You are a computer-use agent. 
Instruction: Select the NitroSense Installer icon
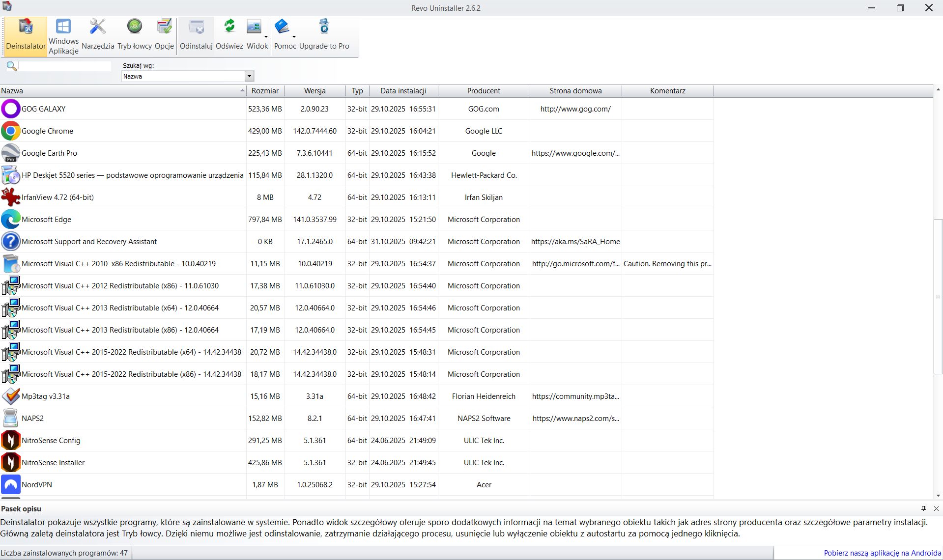click(10, 463)
